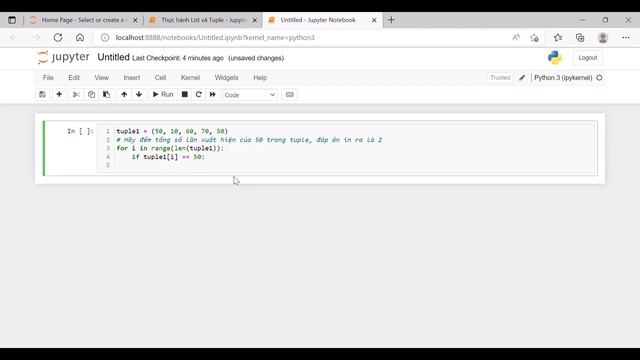Save notebook with the floppy disk icon

tap(42, 94)
